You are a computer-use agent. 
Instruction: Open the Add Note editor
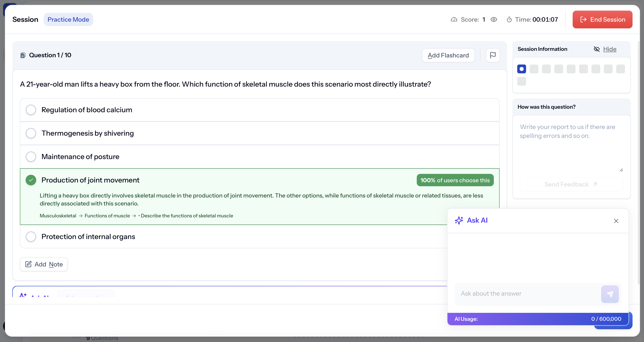coord(44,264)
